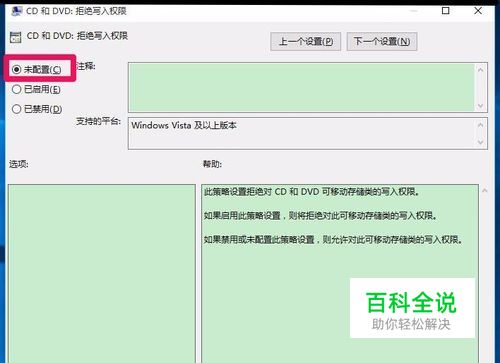Click the 选项 options pane
The image size is (500, 363).
click(x=102, y=273)
